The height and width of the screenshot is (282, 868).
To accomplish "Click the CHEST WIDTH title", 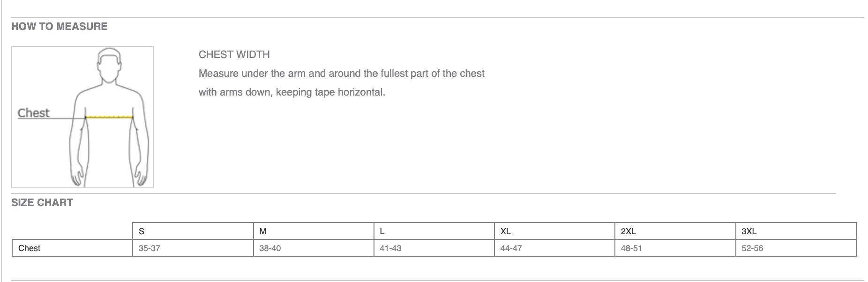I will point(234,55).
